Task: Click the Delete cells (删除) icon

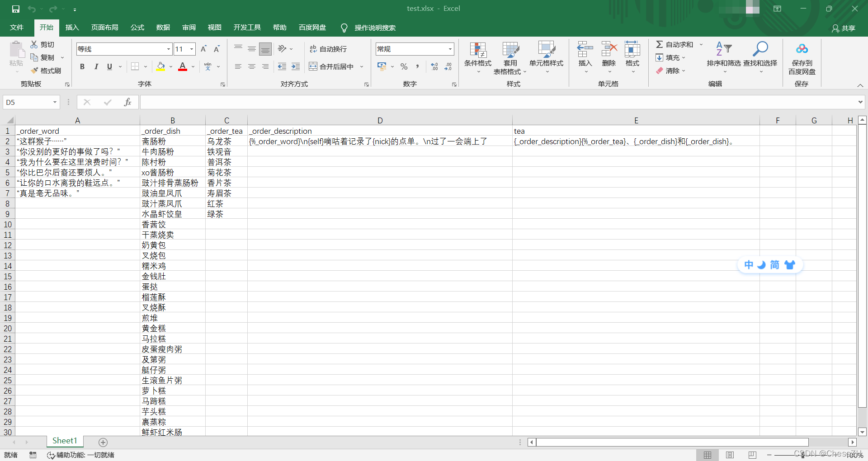Action: (x=609, y=50)
